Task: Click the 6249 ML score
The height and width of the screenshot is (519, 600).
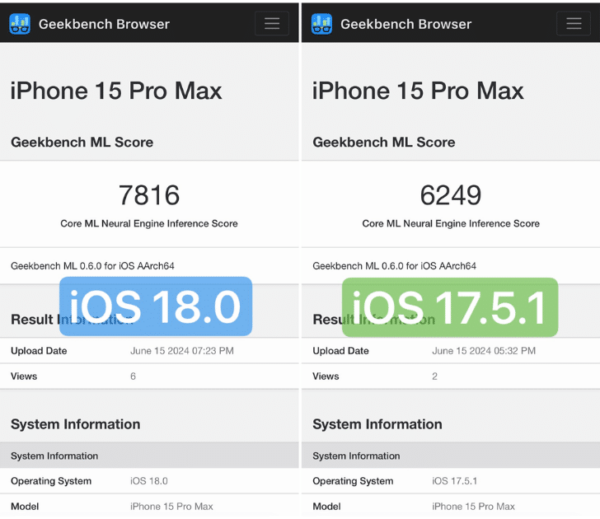Action: click(451, 194)
